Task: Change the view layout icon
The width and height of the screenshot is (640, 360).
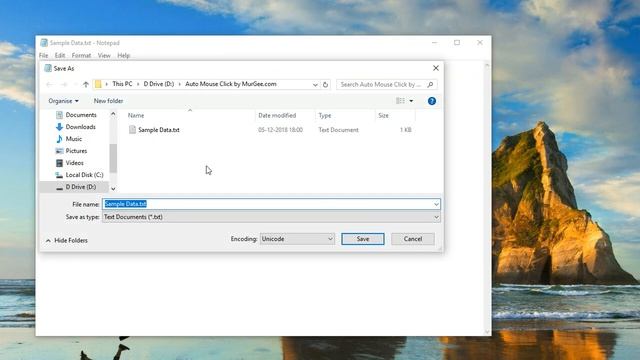Action: (x=400, y=101)
